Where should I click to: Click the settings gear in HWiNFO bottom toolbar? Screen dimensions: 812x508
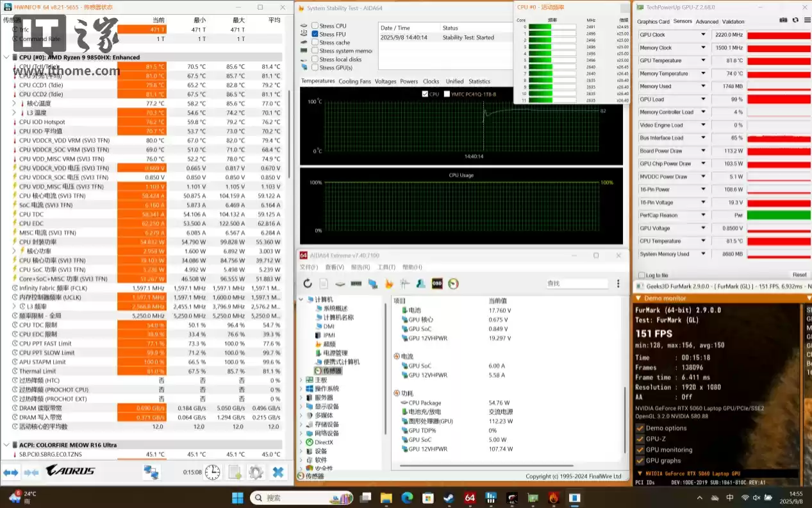(x=255, y=472)
